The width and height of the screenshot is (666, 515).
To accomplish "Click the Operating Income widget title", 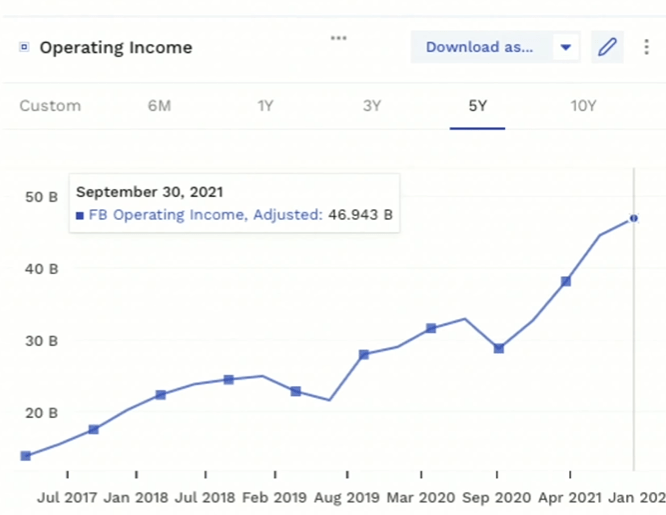I will click(x=115, y=47).
